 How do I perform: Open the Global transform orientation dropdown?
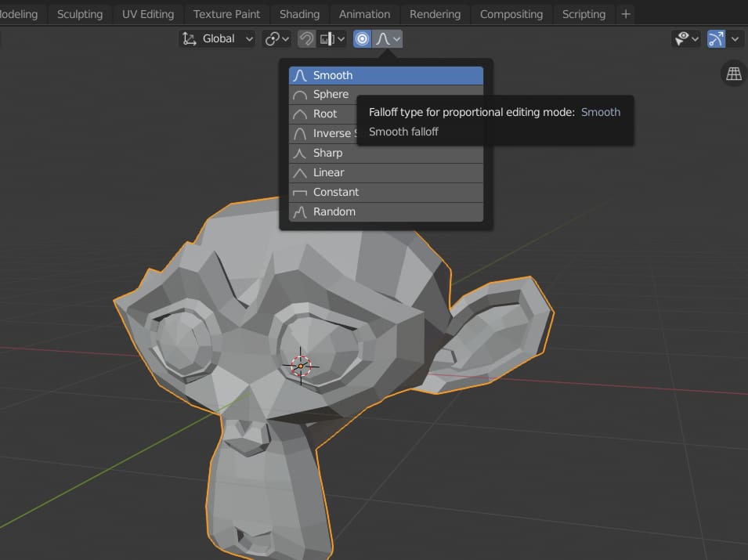point(217,38)
